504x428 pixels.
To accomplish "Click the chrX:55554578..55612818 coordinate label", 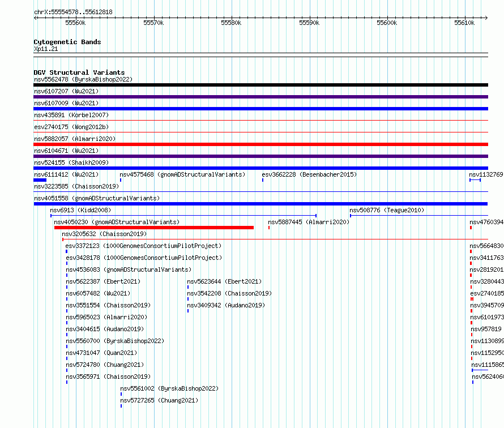I will click(73, 12).
